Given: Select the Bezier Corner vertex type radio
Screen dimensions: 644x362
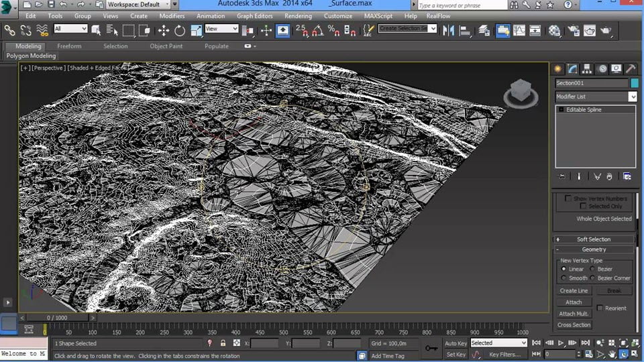Looking at the screenshot, I should coord(592,278).
